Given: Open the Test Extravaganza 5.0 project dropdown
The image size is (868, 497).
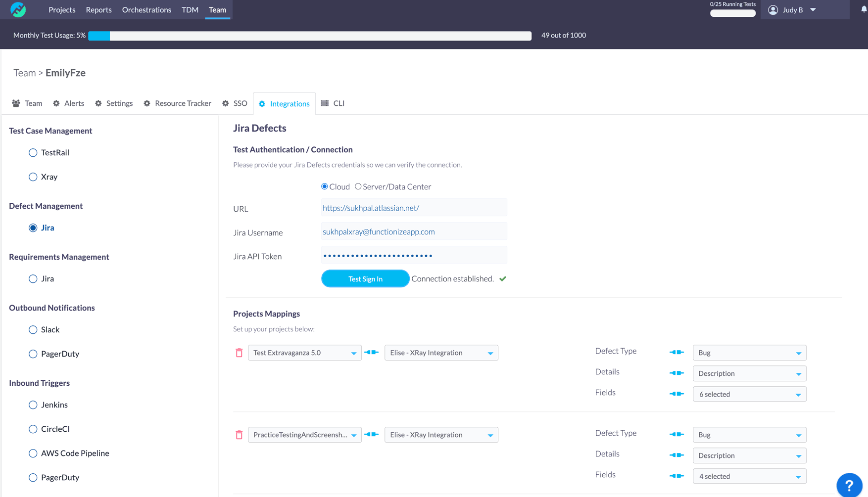Looking at the screenshot, I should [305, 353].
